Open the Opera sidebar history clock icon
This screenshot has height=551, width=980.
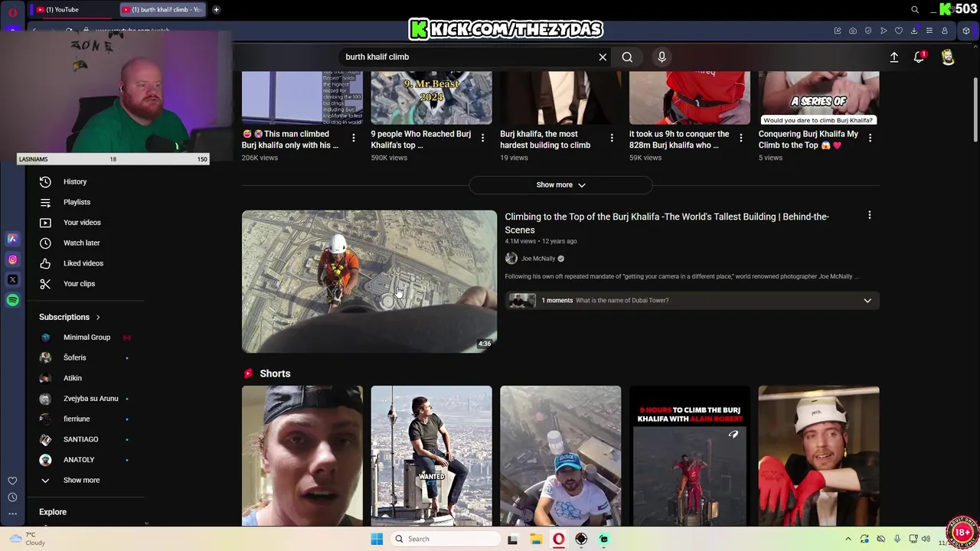(x=12, y=497)
